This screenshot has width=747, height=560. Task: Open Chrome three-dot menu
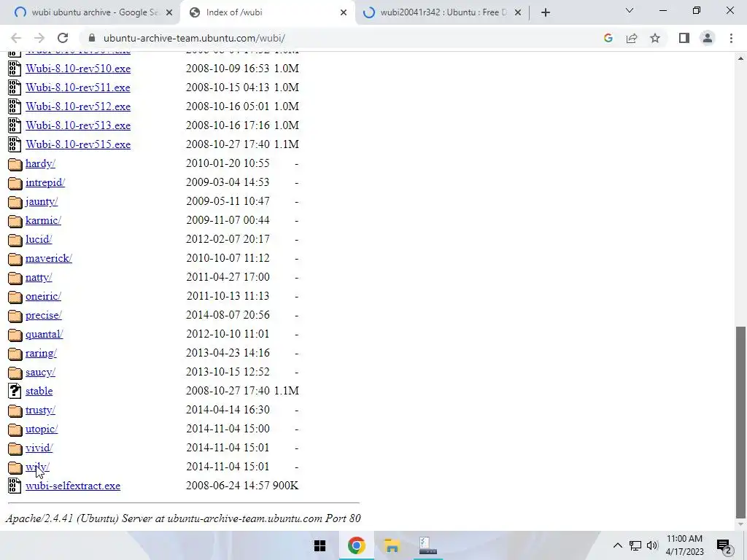click(x=731, y=38)
